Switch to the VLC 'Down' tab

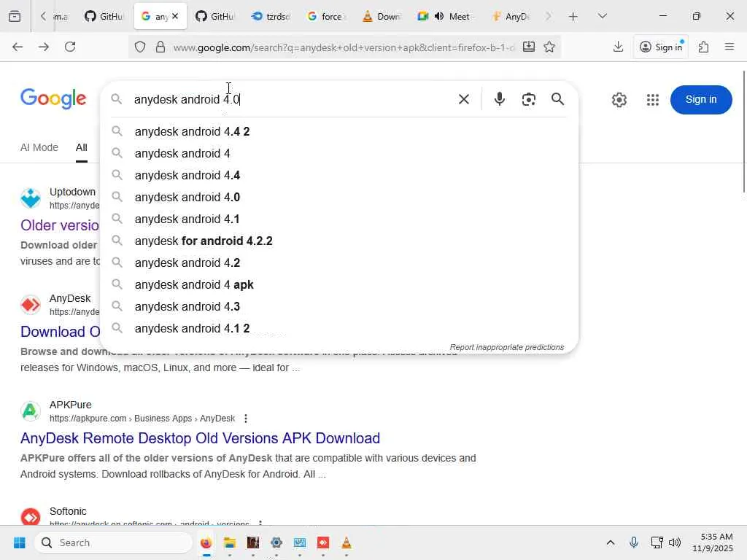tap(382, 16)
